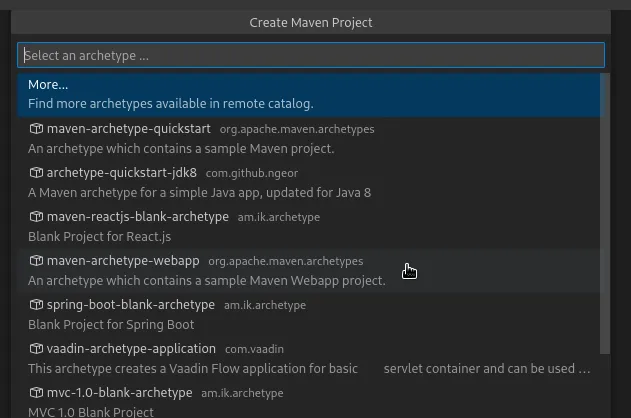Image resolution: width=631 pixels, height=418 pixels.
Task: Click the 'com.vaadin' group label
Action: coord(254,349)
